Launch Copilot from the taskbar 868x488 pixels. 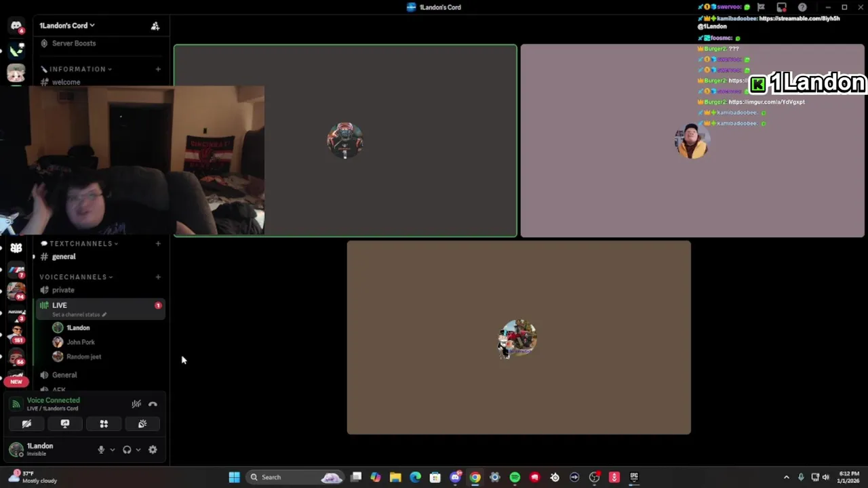coord(376,477)
